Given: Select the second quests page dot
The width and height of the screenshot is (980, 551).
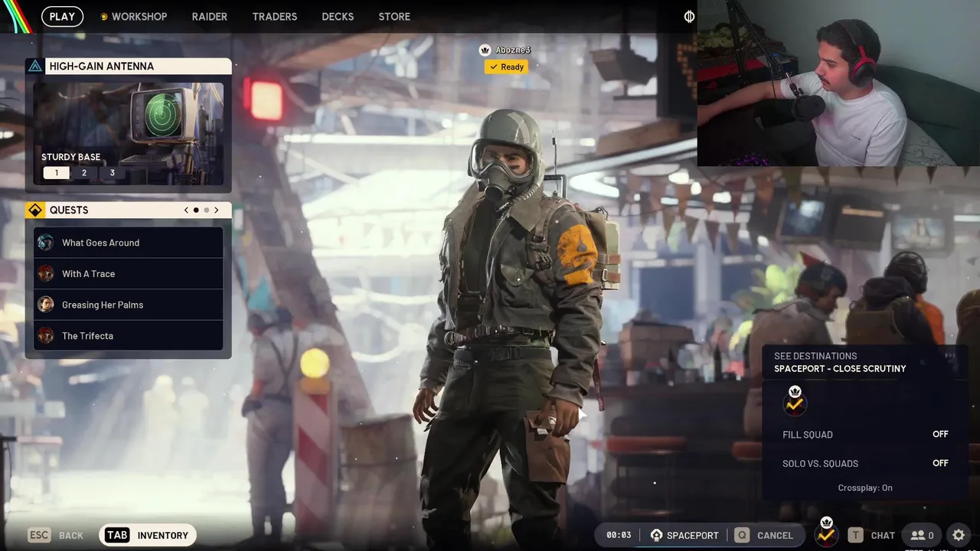Looking at the screenshot, I should (x=206, y=210).
